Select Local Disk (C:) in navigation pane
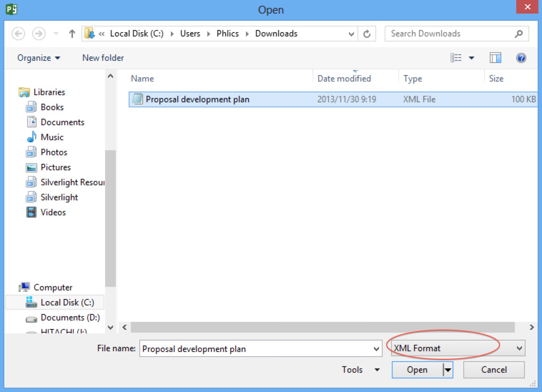Screen dimensions: 542x392 coord(67,303)
